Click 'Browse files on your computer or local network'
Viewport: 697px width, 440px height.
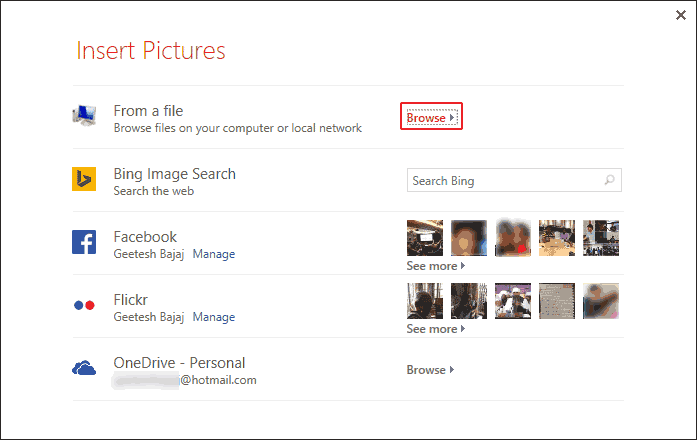tap(237, 128)
